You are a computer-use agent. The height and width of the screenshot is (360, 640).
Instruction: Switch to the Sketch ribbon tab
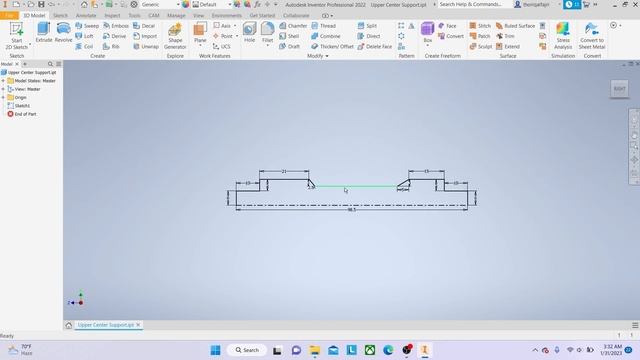click(x=60, y=16)
